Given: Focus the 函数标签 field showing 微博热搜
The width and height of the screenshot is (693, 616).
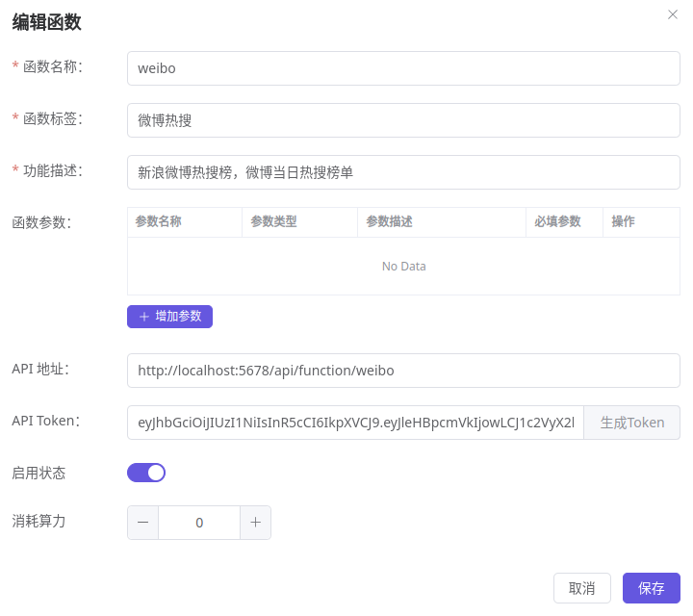Looking at the screenshot, I should [x=403, y=120].
